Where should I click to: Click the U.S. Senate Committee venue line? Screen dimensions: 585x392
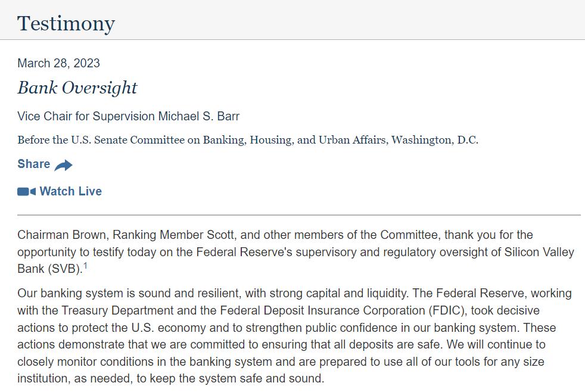(x=248, y=140)
